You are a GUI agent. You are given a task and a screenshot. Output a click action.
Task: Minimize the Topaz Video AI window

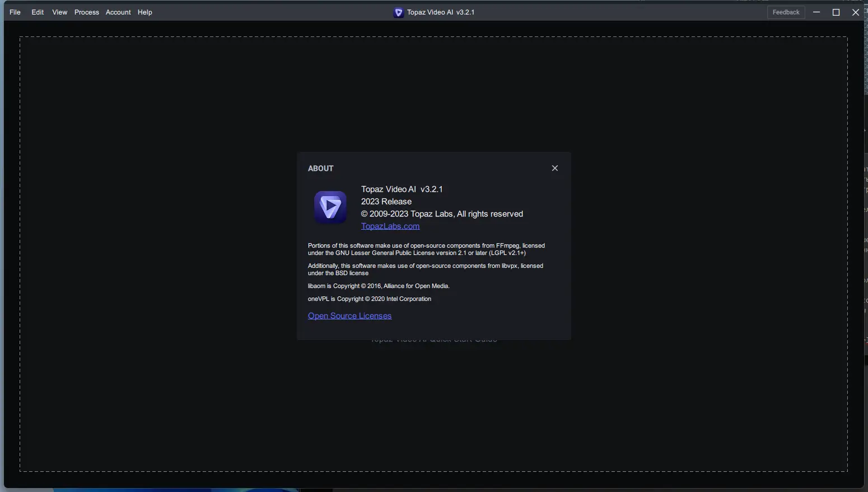pyautogui.click(x=816, y=12)
